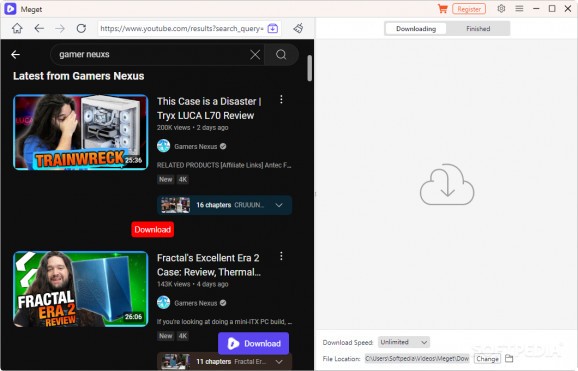Open Fractal Era 2 video thumbnail
The image size is (578, 371).
coord(81,289)
